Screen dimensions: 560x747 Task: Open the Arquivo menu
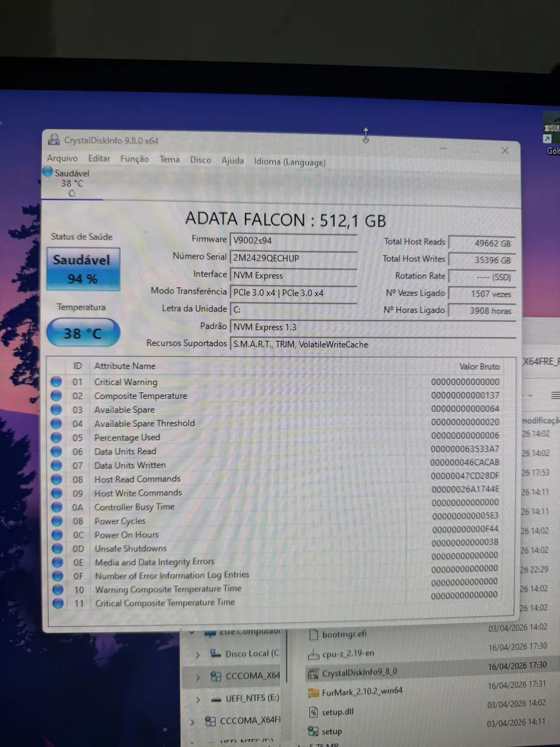[62, 158]
